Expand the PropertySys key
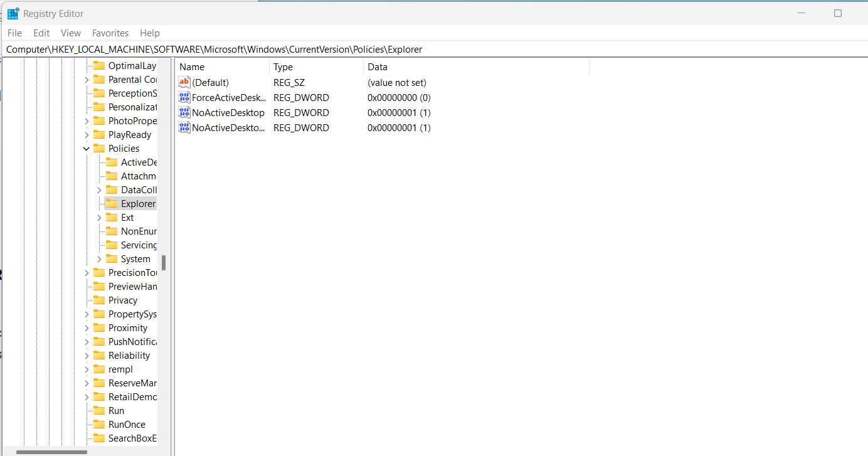This screenshot has width=868, height=456. click(x=87, y=314)
